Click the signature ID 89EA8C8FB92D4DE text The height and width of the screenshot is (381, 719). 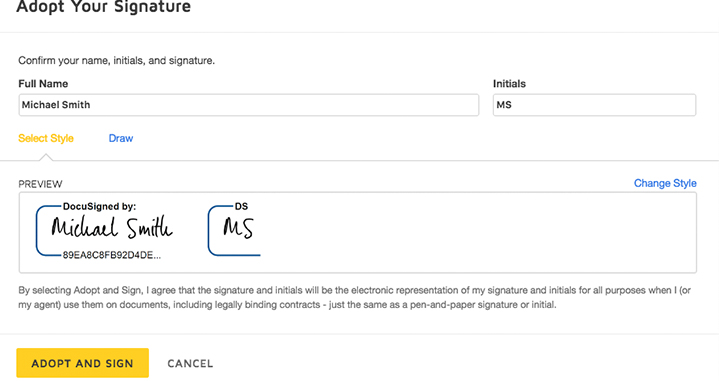pos(111,255)
